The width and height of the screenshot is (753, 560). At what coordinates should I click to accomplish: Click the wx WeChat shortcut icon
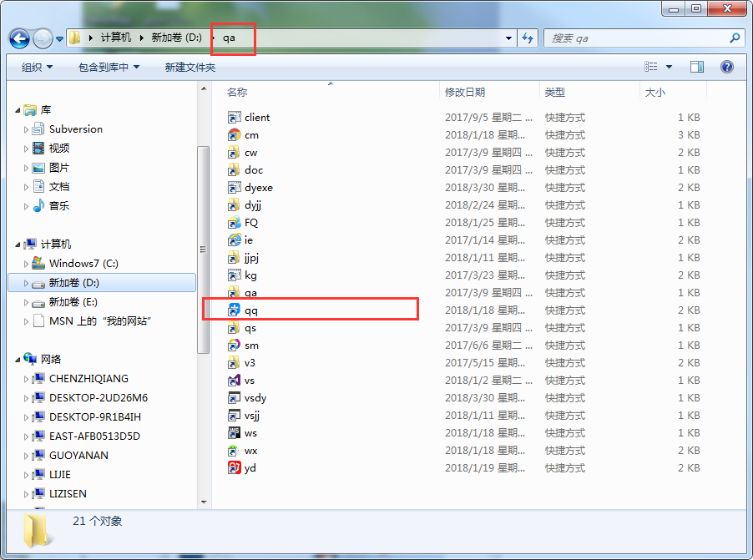pyautogui.click(x=234, y=451)
